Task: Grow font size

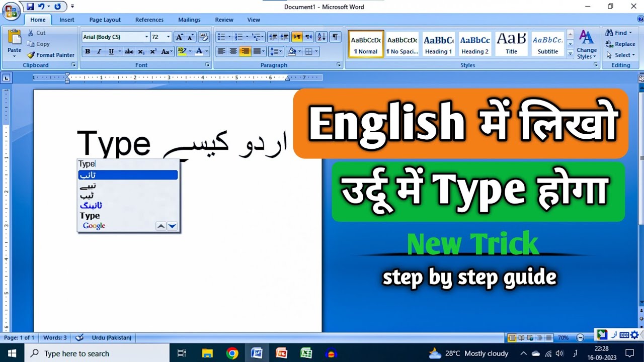Action: pos(180,37)
